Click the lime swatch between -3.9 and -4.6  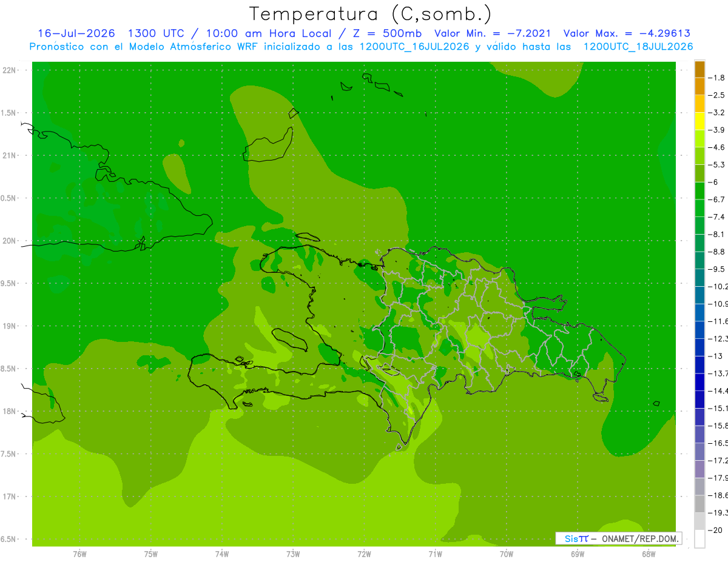pos(699,139)
